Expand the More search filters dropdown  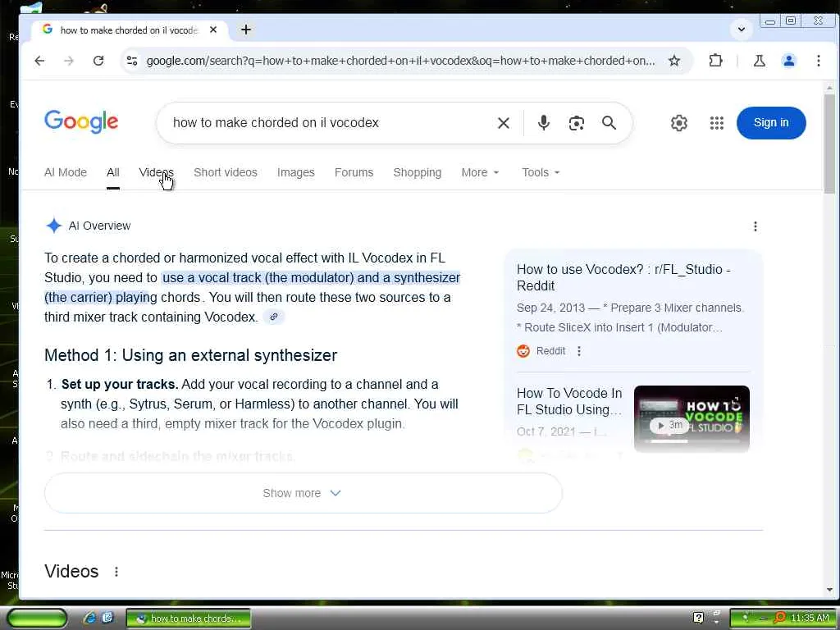coord(480,172)
